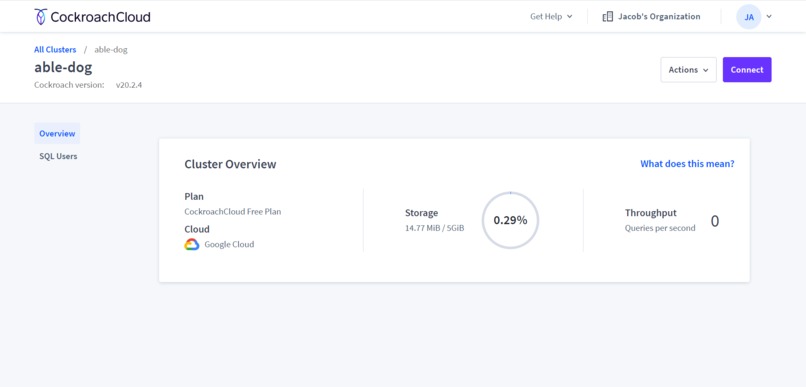This screenshot has height=387, width=806.
Task: Click the Throughput label
Action: [x=651, y=213]
